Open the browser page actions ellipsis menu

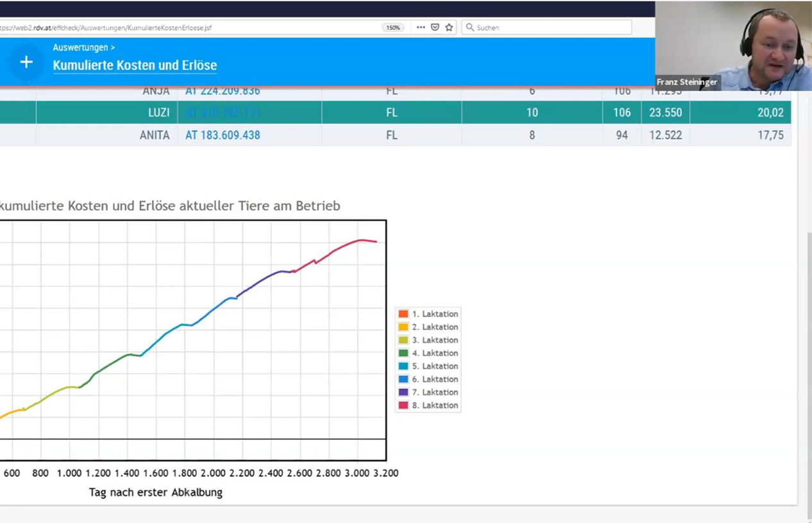[421, 28]
